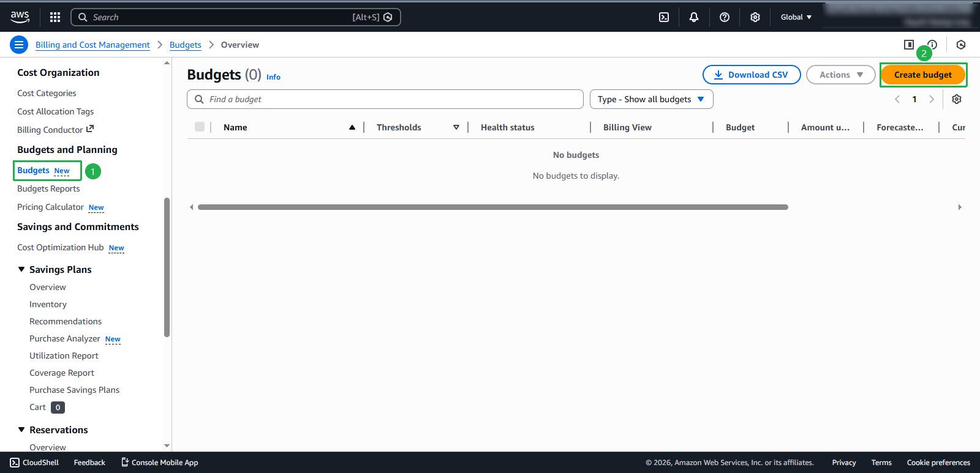Screen dimensions: 980x473
Task: Open the Actions dropdown button
Action: 841,75
